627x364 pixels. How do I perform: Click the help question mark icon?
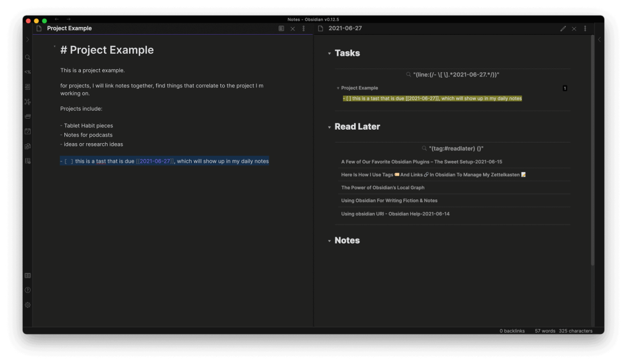pos(28,290)
